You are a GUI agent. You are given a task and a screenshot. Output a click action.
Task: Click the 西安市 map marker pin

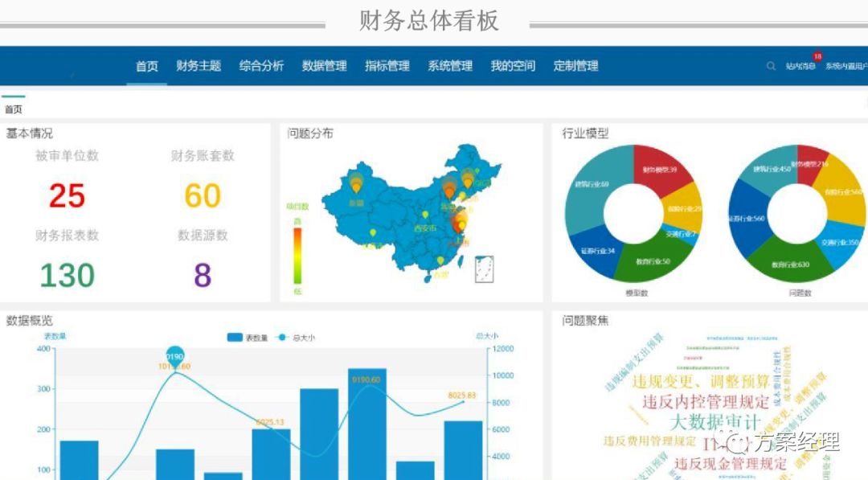point(425,215)
